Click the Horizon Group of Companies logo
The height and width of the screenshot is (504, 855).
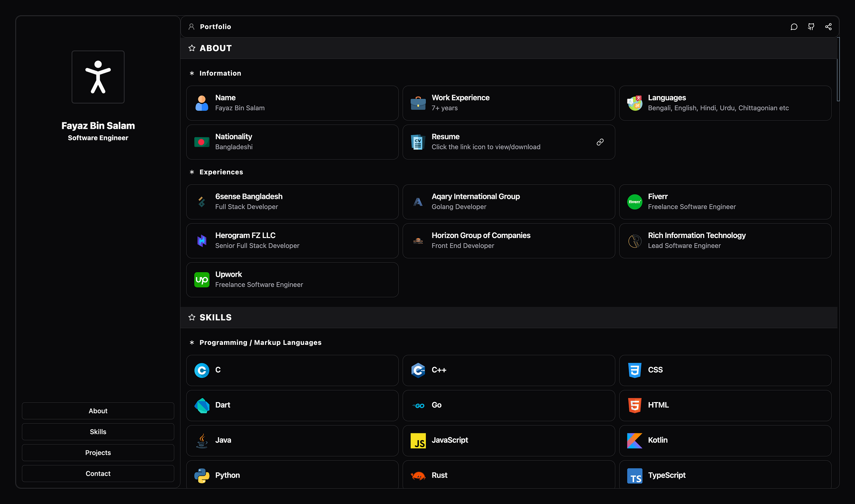[x=418, y=241]
